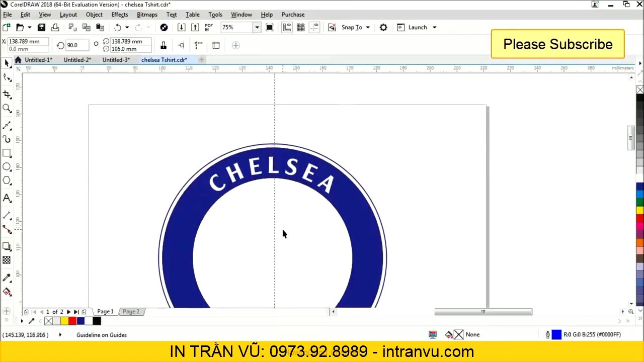Click the rotation angle field showing 90.0
The image size is (644, 362).
77,45
